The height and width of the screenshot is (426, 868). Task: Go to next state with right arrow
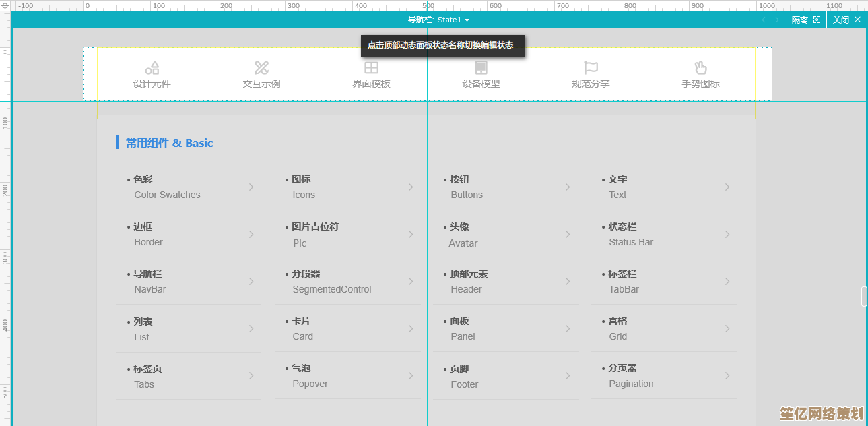coord(777,20)
